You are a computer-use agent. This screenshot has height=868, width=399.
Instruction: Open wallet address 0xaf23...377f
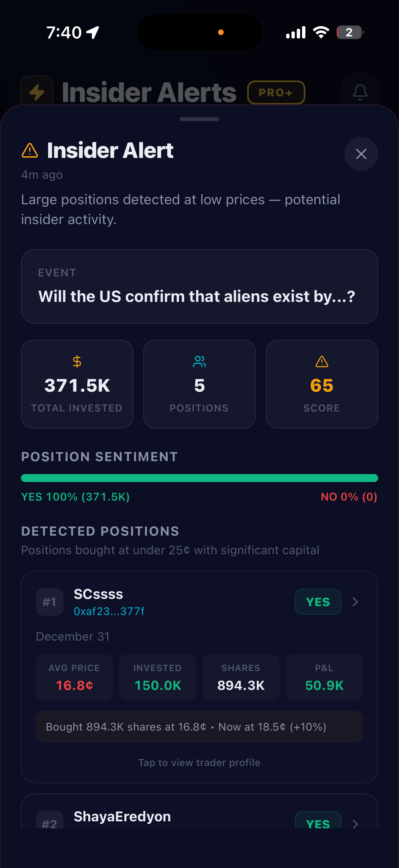pos(109,611)
